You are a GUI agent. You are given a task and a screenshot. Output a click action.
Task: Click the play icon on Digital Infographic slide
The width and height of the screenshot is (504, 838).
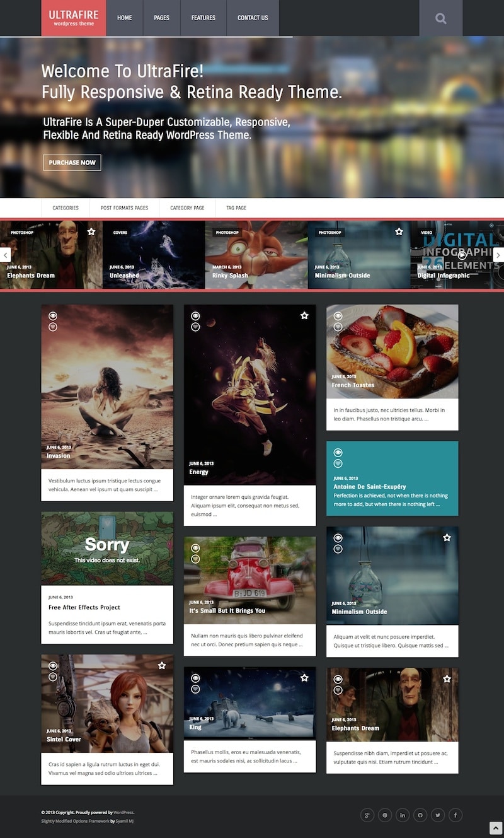pyautogui.click(x=462, y=255)
